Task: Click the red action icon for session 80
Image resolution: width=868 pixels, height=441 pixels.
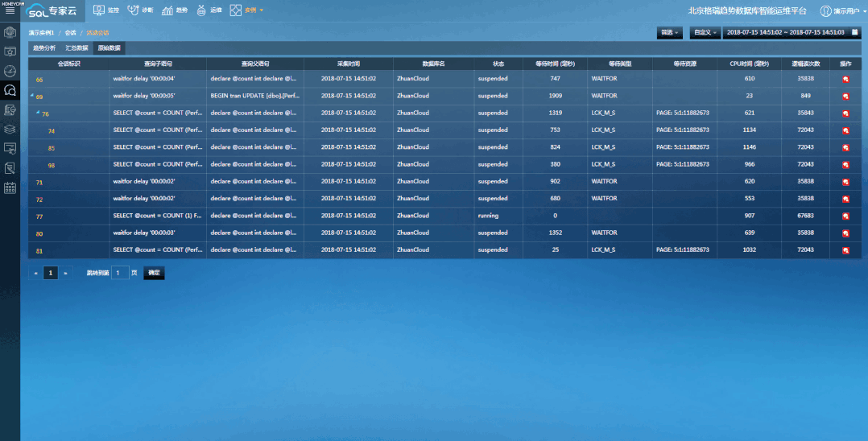Action: [845, 233]
